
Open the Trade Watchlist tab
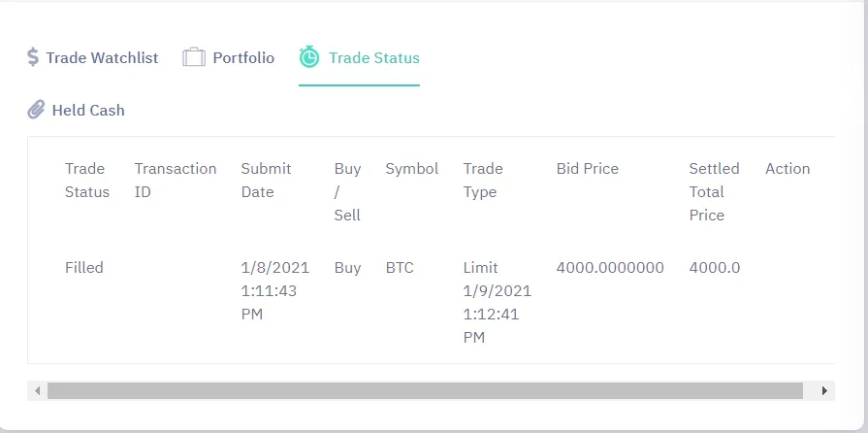[x=102, y=57]
